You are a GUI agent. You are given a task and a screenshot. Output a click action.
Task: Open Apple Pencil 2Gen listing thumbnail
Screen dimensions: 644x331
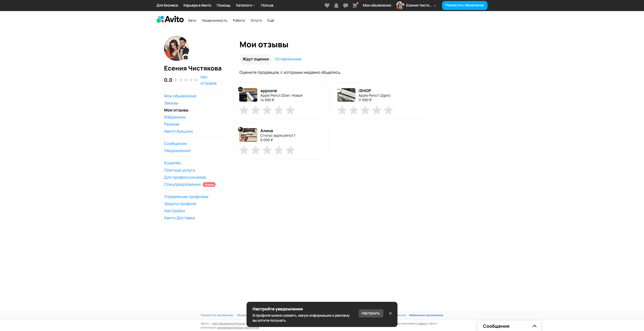point(248,95)
